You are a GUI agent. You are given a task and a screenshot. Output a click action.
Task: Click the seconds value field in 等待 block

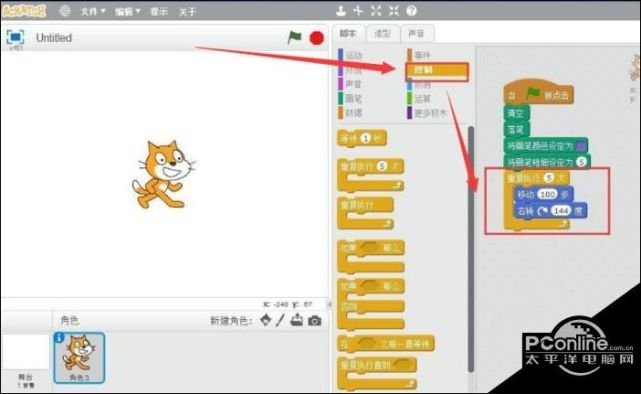[366, 139]
